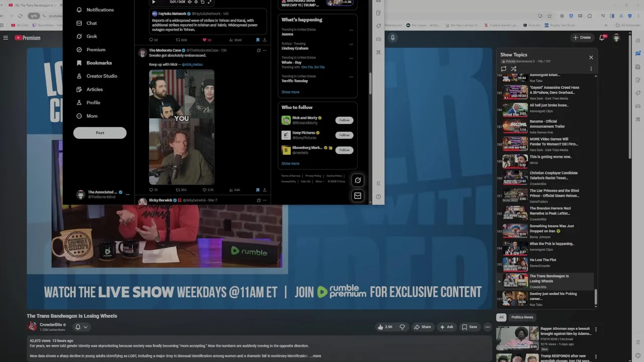Open Show Topics playlist options menu
Image resolution: width=644 pixels, height=362 pixels.
(591, 69)
